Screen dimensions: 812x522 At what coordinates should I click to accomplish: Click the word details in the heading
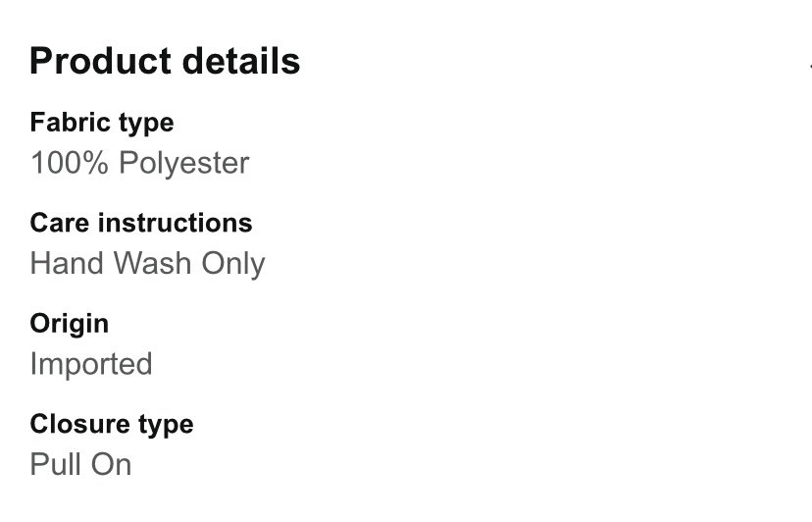click(x=241, y=61)
